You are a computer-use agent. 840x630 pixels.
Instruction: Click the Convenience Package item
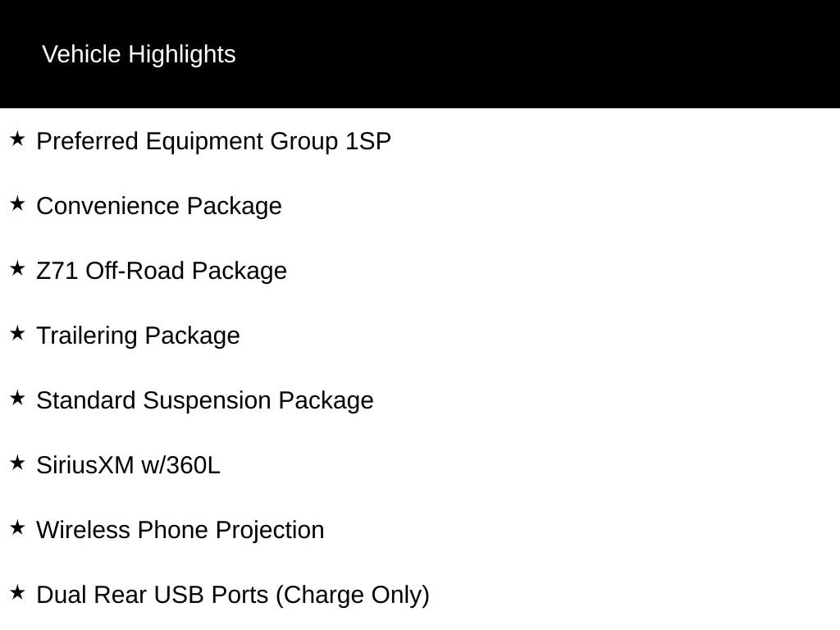point(159,207)
